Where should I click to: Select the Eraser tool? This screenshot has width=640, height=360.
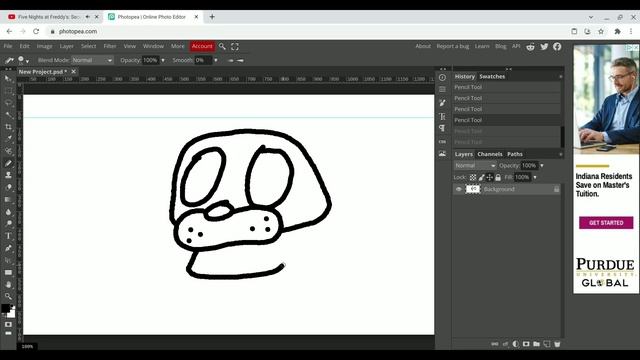[x=8, y=187]
